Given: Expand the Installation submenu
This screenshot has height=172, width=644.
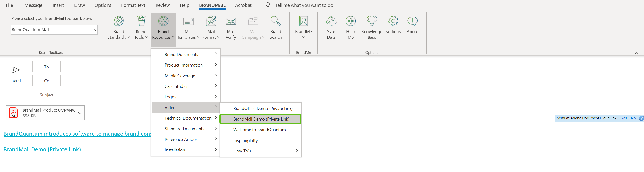Looking at the screenshot, I should (186, 150).
